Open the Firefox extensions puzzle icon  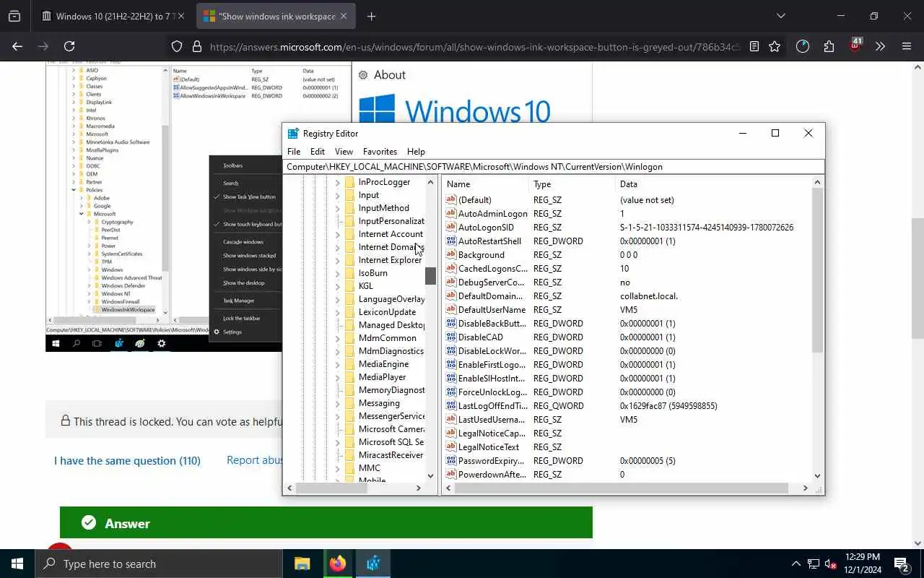point(829,46)
